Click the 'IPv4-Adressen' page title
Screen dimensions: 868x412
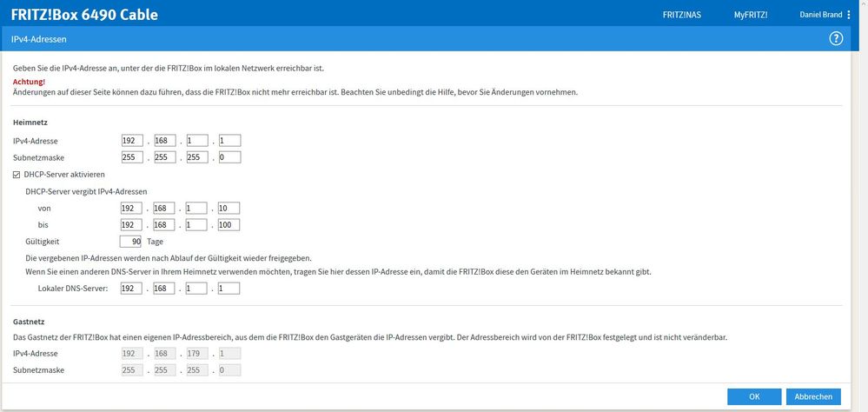point(39,39)
